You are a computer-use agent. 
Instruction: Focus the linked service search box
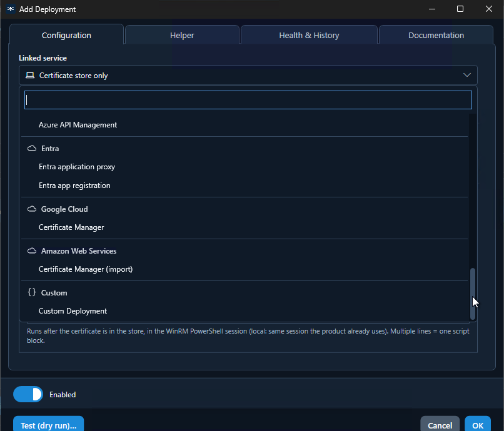pos(248,100)
